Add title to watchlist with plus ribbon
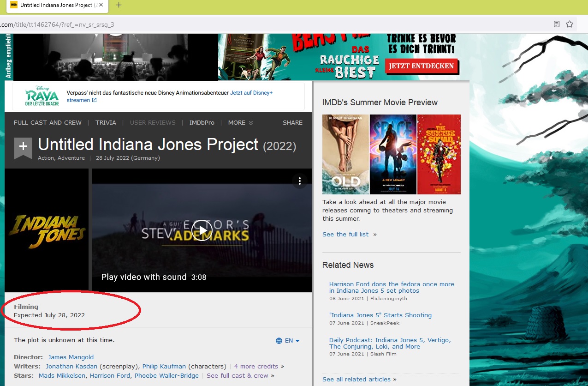Screen dimensions: 588x386 (23, 147)
